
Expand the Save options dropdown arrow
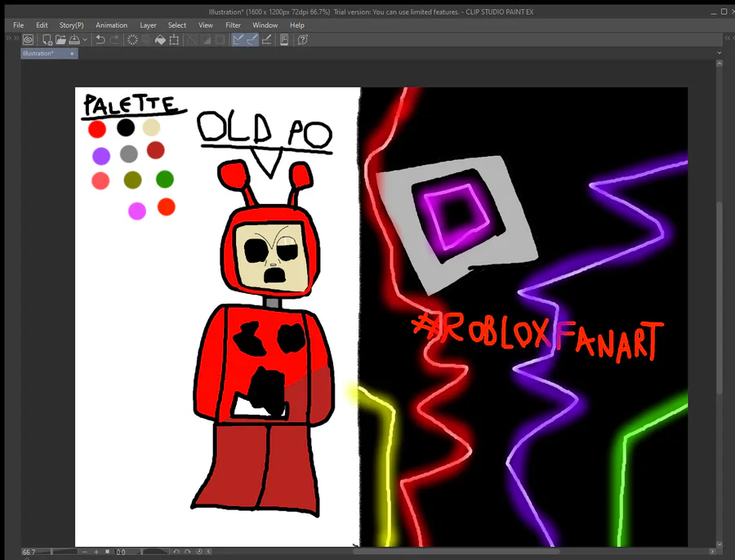[x=85, y=40]
